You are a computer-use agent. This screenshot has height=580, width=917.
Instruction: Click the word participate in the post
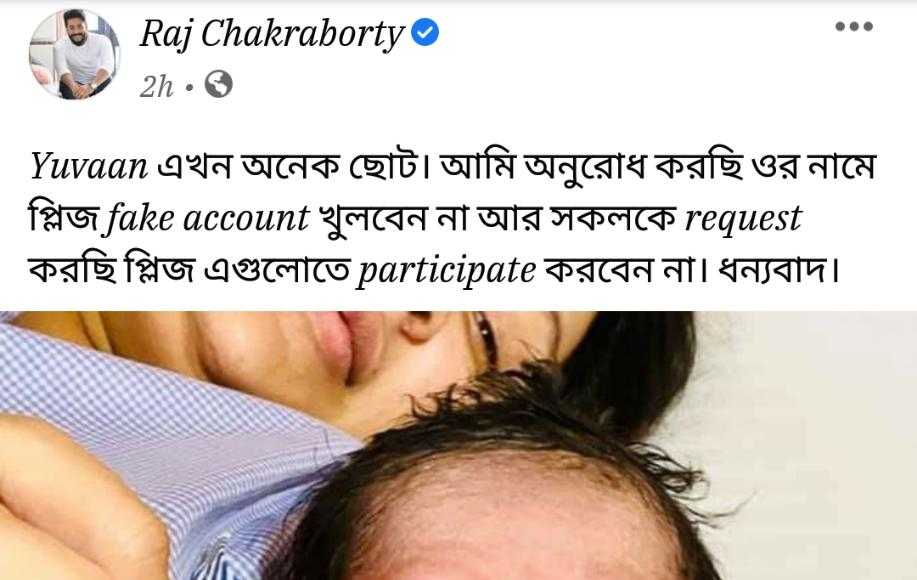coord(446,271)
